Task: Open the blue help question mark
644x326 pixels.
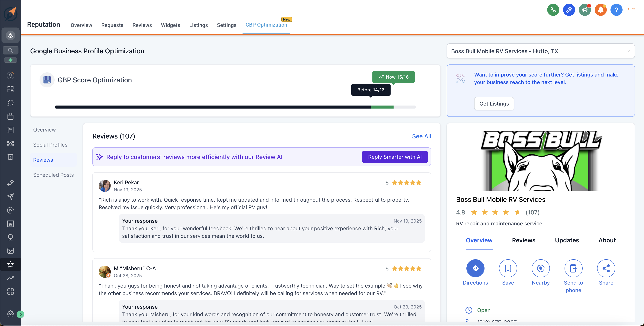Action: click(617, 10)
